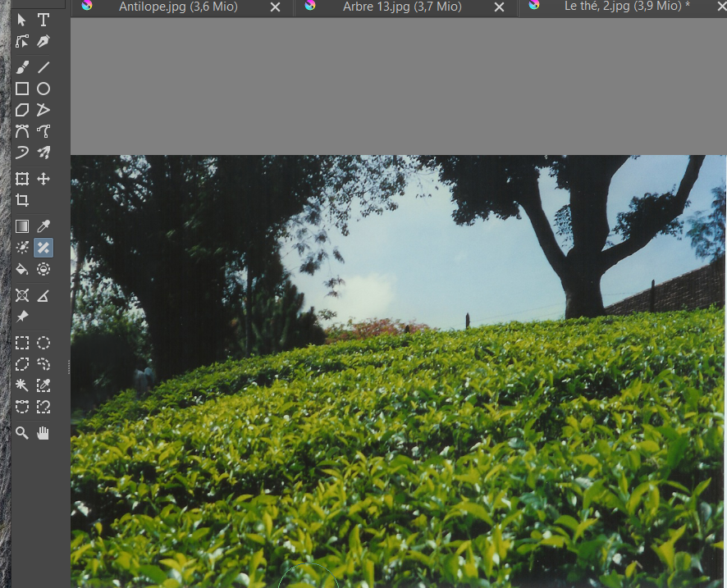Select the Text tool
Viewport: 727px width, 588px height.
43,20
